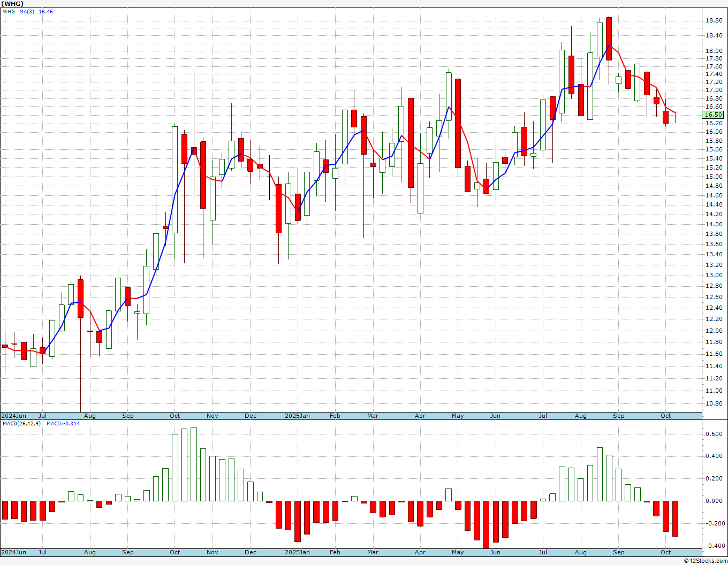Image resolution: width=728 pixels, height=565 pixels.
Task: Select the WHG legend label
Action: pos(9,11)
